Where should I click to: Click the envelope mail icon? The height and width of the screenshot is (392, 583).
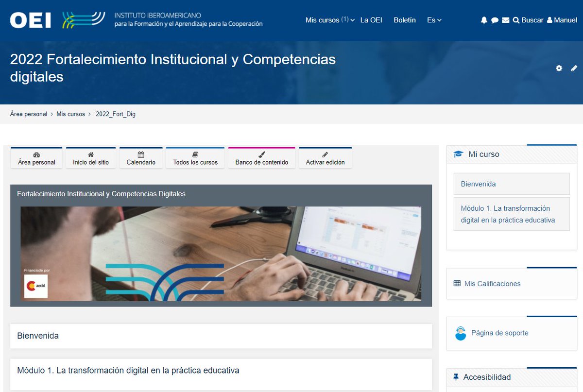point(505,20)
